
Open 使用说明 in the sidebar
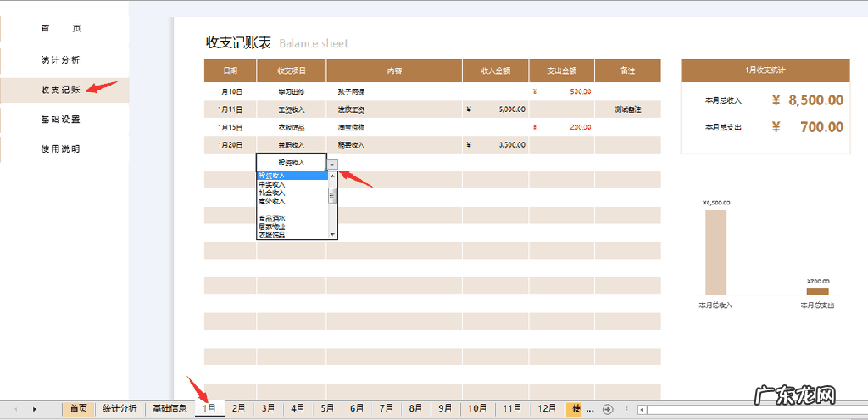61,149
